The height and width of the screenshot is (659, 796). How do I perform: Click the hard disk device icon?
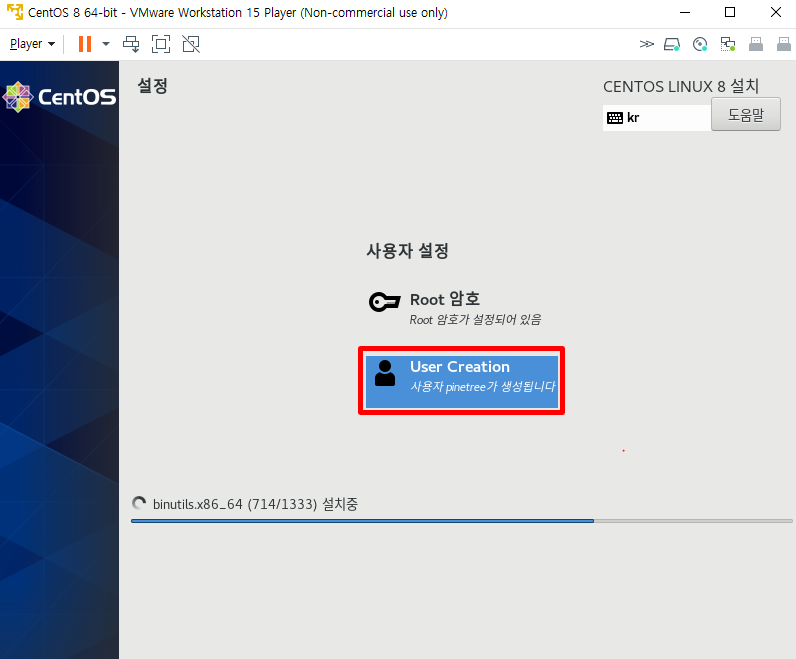(672, 45)
